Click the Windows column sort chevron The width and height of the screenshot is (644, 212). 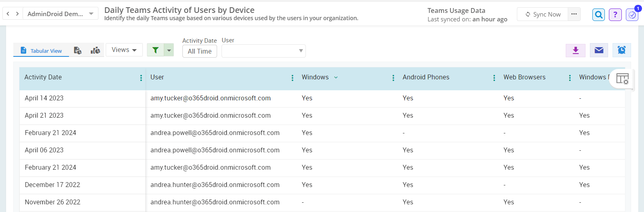click(x=336, y=77)
